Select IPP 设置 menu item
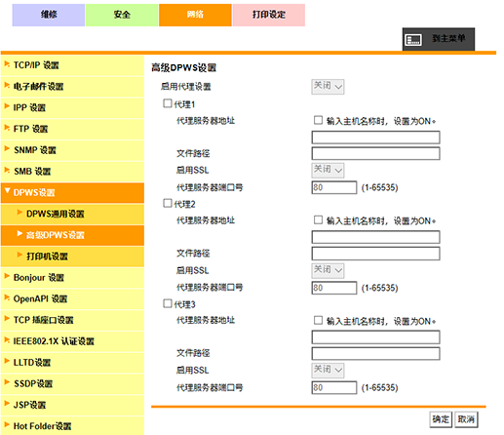Image resolution: width=504 pixels, height=435 pixels. click(72, 107)
